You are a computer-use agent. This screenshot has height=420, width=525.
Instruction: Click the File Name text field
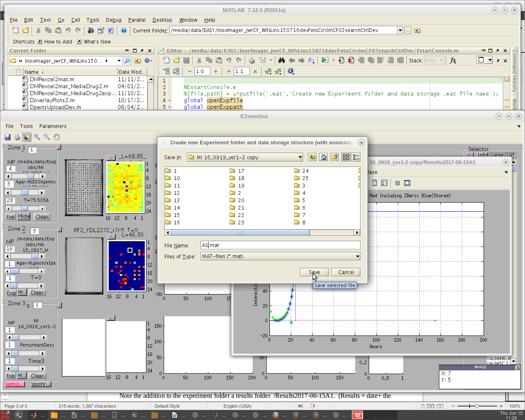click(x=280, y=245)
